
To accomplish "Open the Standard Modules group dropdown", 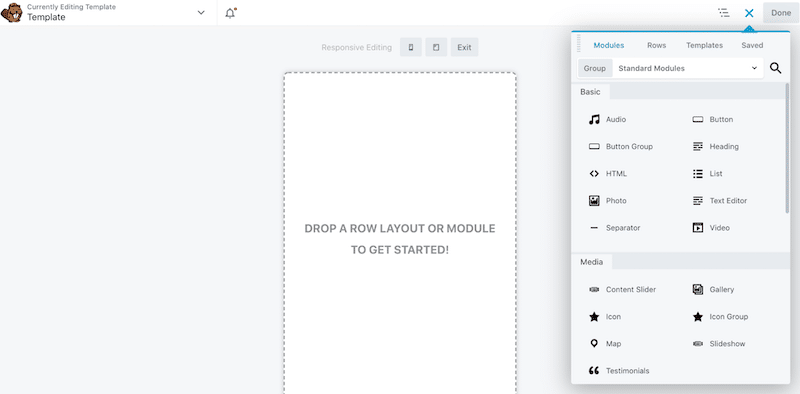I will (687, 68).
